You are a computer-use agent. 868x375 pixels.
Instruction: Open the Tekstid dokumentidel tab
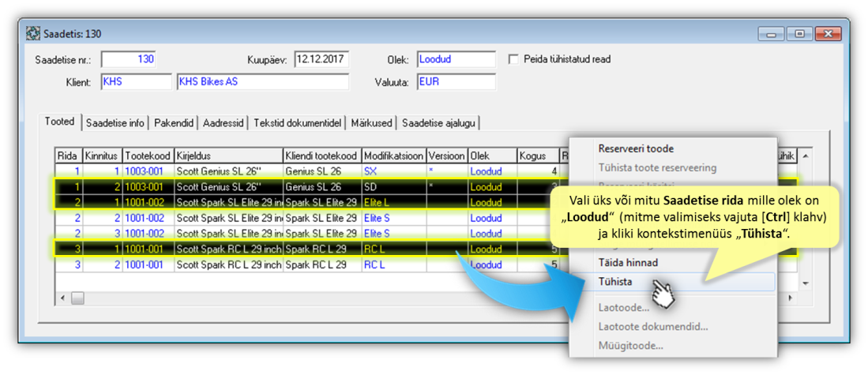(297, 123)
